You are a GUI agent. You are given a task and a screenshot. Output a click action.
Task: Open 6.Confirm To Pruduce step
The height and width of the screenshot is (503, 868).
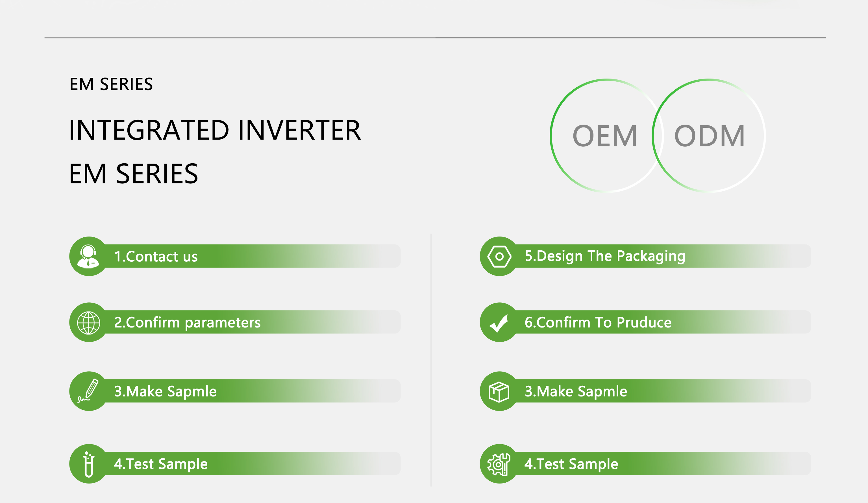click(x=645, y=322)
